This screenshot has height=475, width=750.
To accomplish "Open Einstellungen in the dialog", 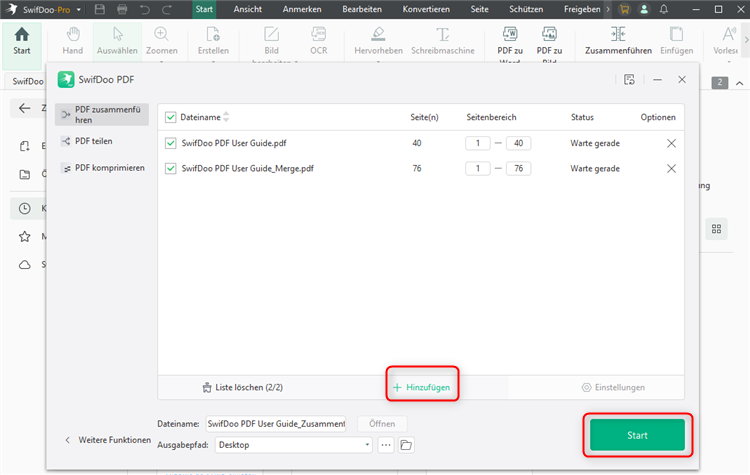I will [x=613, y=387].
